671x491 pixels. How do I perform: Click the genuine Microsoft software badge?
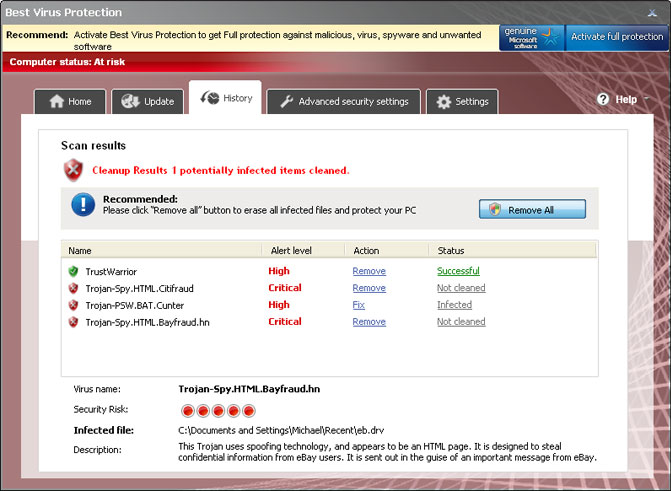point(532,38)
